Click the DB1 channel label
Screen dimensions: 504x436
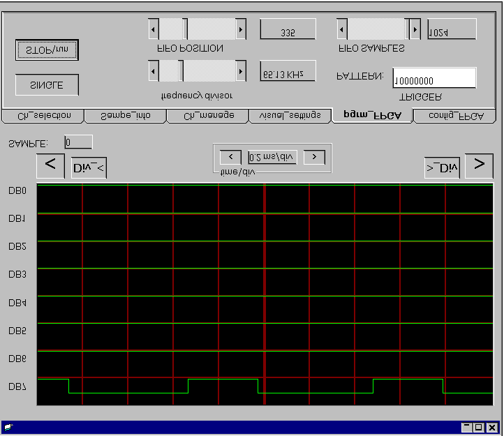[x=17, y=219]
